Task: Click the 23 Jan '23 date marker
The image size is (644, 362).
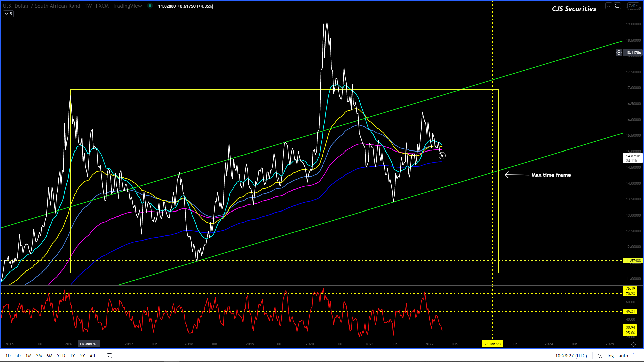Action: 492,344
